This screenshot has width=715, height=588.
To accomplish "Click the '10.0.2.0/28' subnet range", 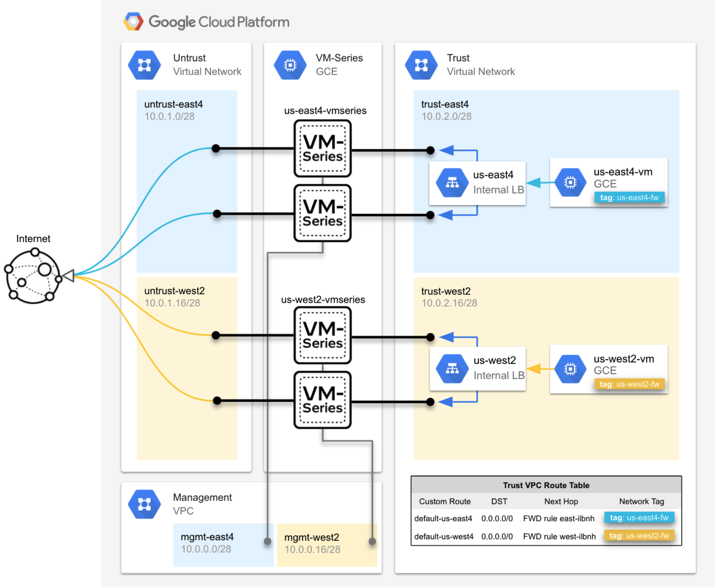I will (446, 116).
